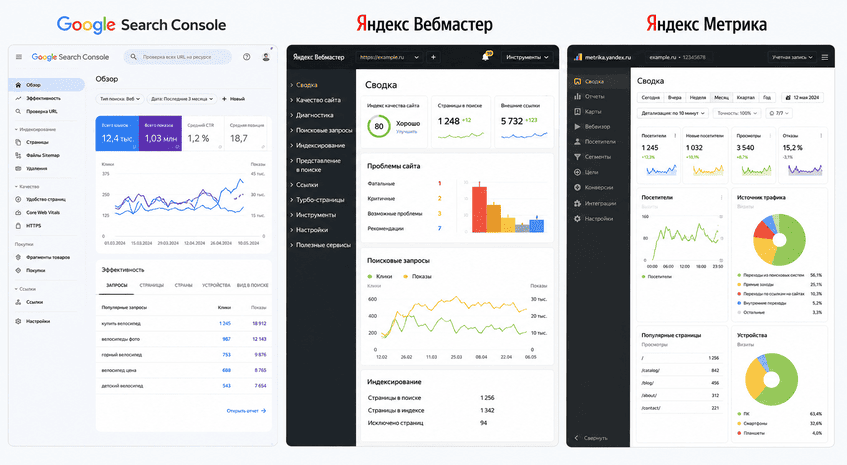Toggle the Всего показов metric card
The height and width of the screenshot is (465, 847).
pos(160,133)
